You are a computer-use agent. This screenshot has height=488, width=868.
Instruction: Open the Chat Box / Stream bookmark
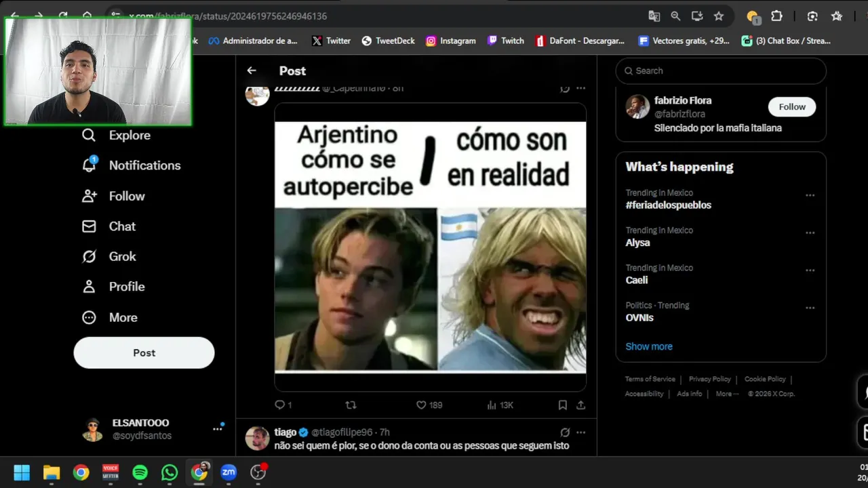click(786, 41)
